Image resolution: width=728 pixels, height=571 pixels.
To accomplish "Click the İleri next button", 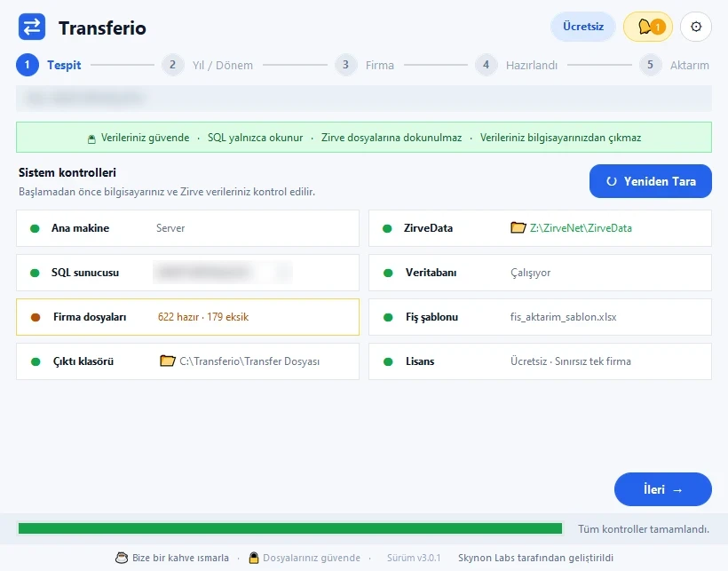I will (x=662, y=489).
